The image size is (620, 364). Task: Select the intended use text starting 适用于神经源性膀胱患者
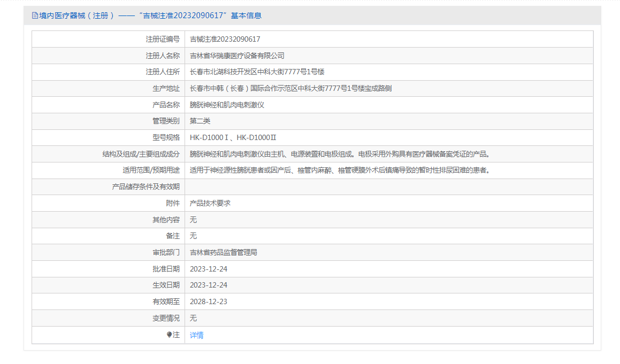341,171
